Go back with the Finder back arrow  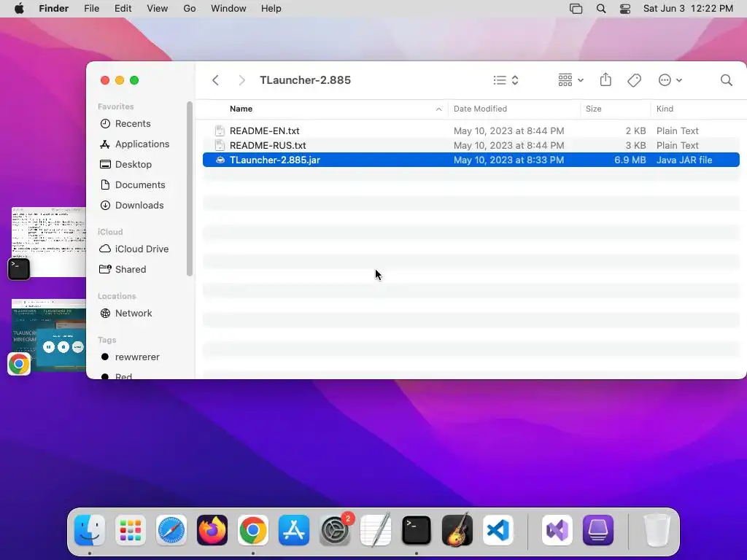[x=215, y=80]
